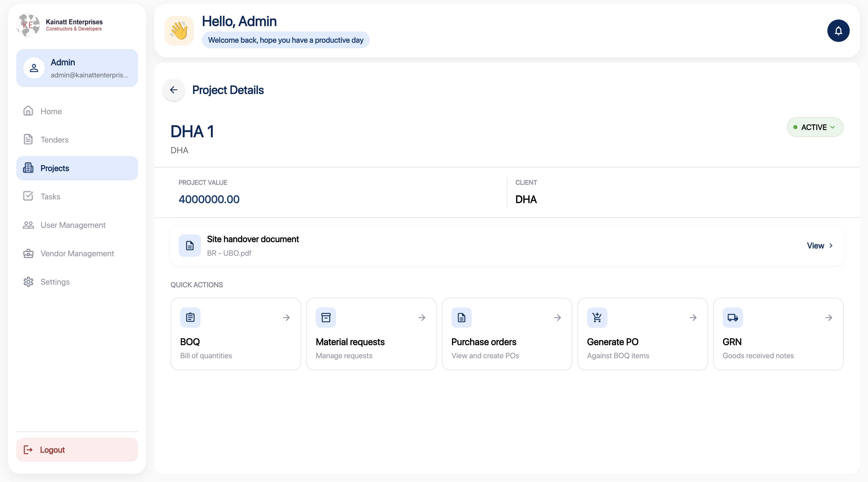868x482 pixels.
Task: Click the CLIENT label
Action: 526,182
